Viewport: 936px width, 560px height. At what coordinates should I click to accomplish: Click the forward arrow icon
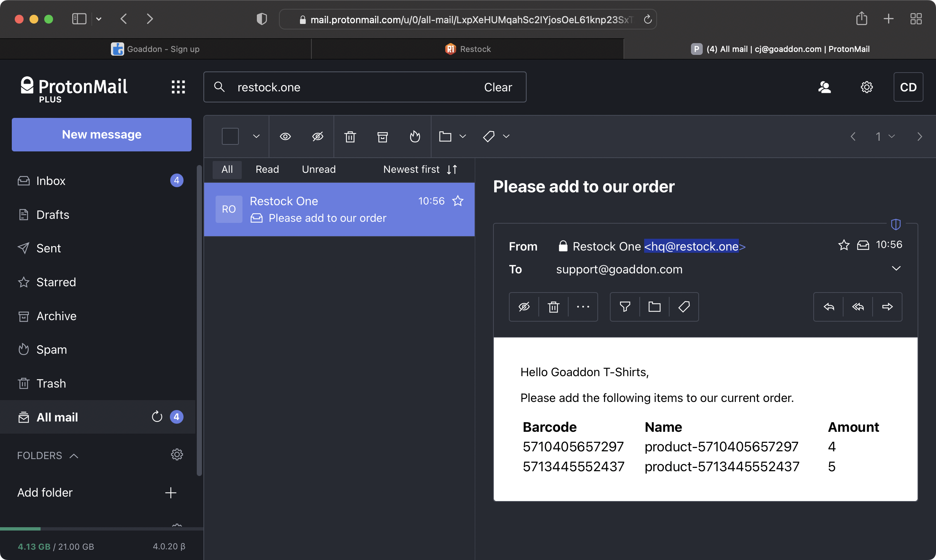point(887,307)
